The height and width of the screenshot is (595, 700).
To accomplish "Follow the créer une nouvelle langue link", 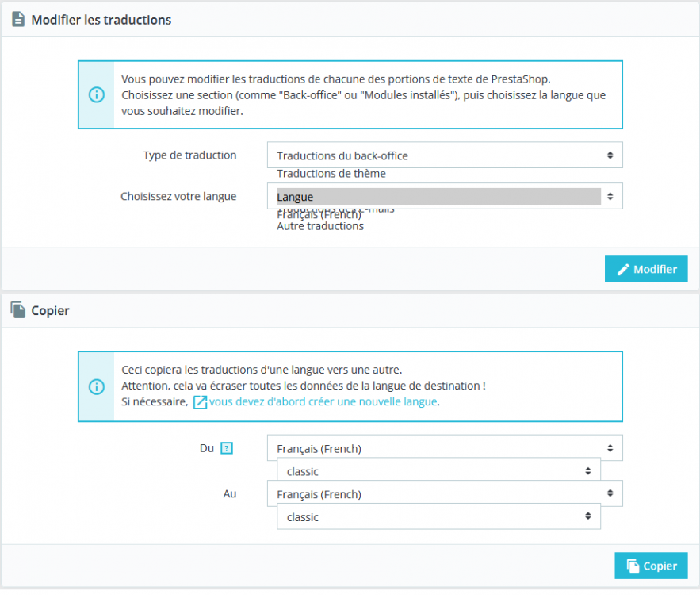I will [323, 402].
